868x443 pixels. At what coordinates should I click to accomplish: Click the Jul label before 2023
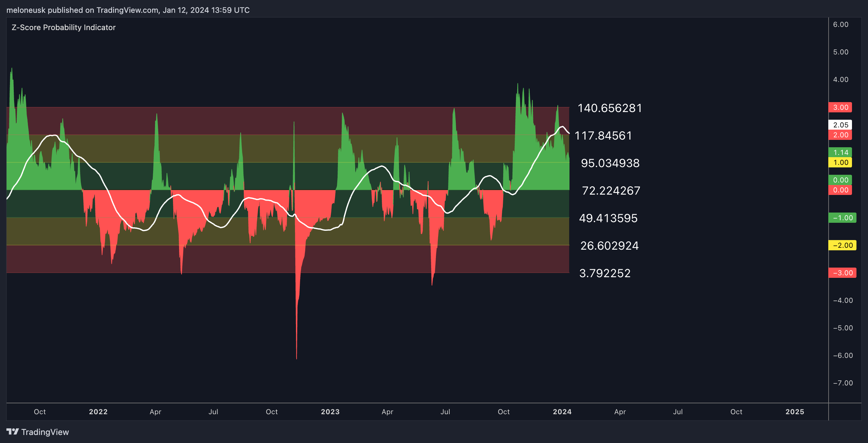tap(213, 412)
